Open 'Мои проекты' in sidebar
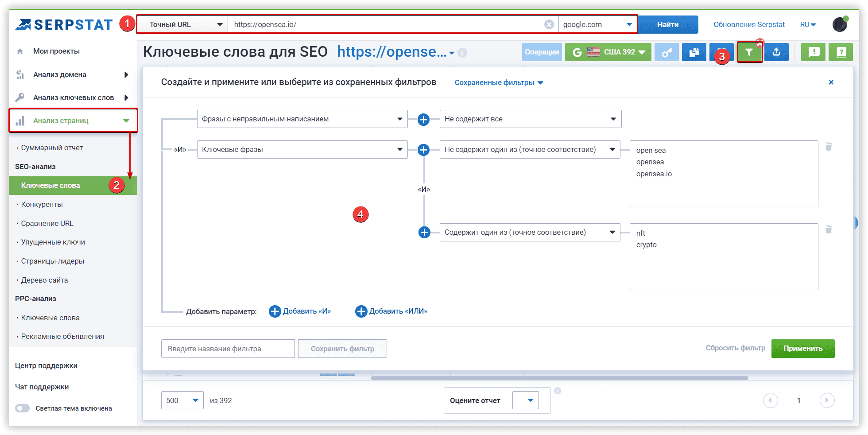Image resolution: width=868 pixels, height=435 pixels. point(56,51)
